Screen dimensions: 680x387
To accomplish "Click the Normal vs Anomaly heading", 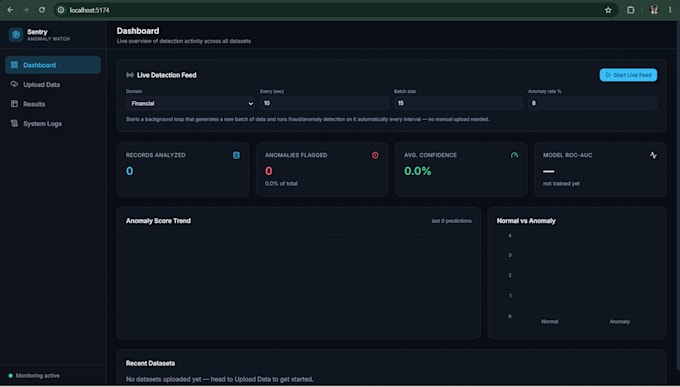I will [526, 221].
